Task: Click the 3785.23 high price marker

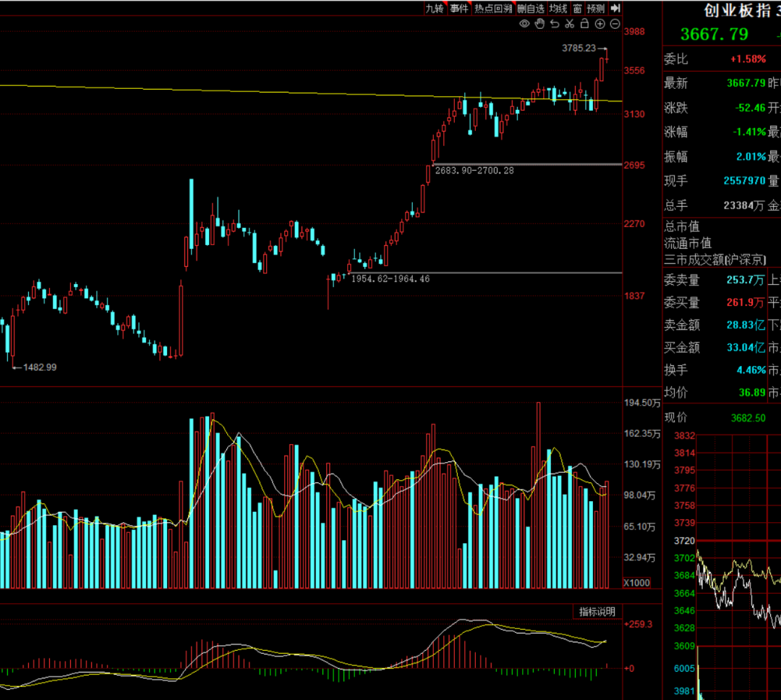Action: [579, 48]
